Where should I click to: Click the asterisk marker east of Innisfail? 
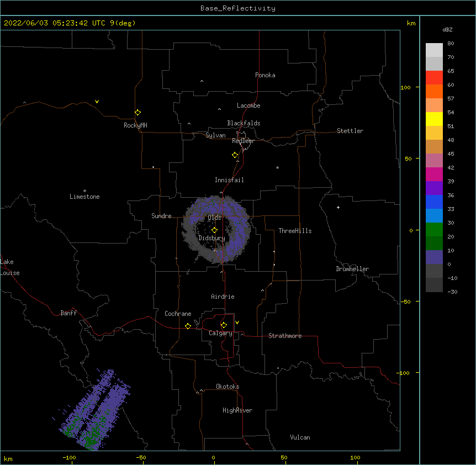pyautogui.click(x=277, y=167)
